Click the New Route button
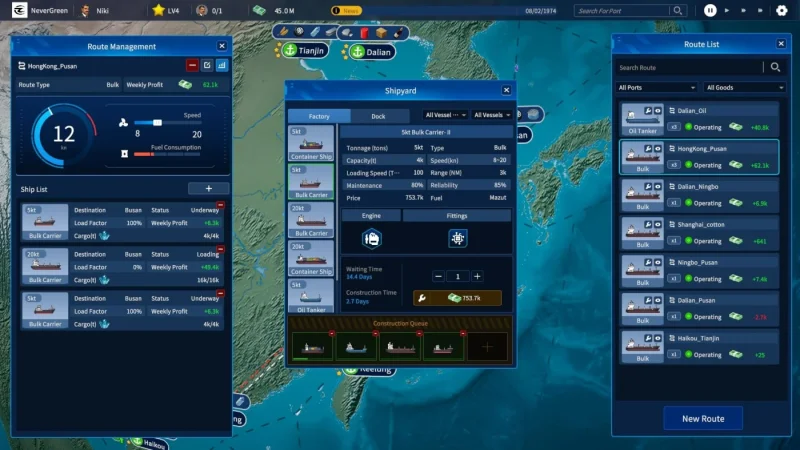Image resolution: width=800 pixels, height=450 pixels. [x=703, y=418]
